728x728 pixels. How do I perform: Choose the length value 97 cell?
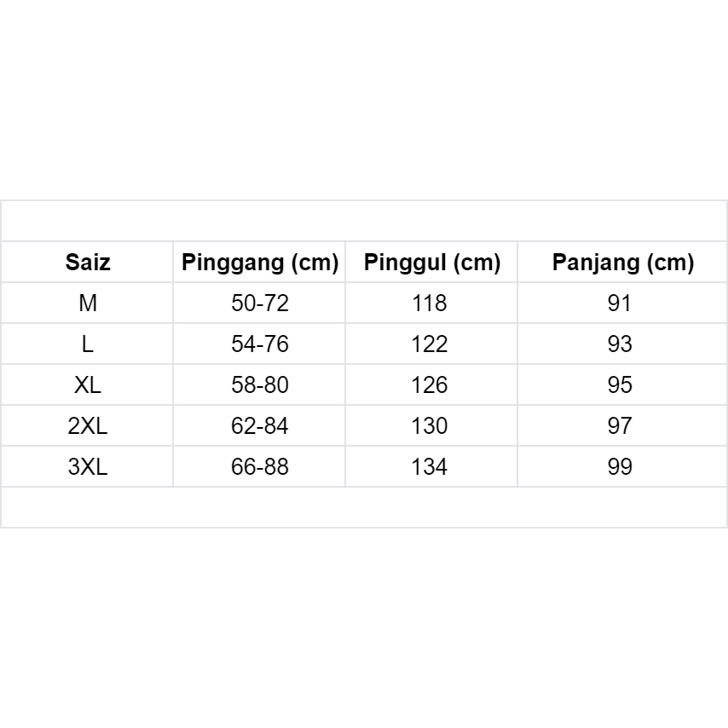point(620,426)
